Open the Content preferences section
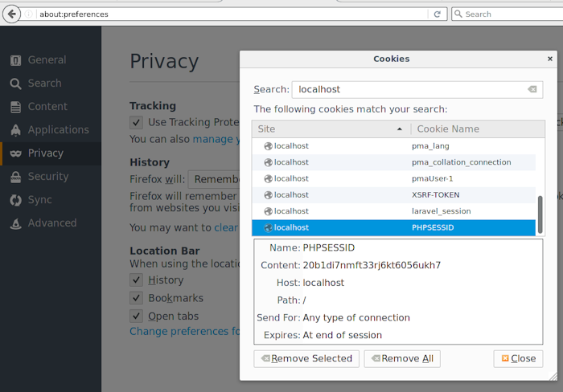Screen dimensions: 563x392 tap(47, 107)
